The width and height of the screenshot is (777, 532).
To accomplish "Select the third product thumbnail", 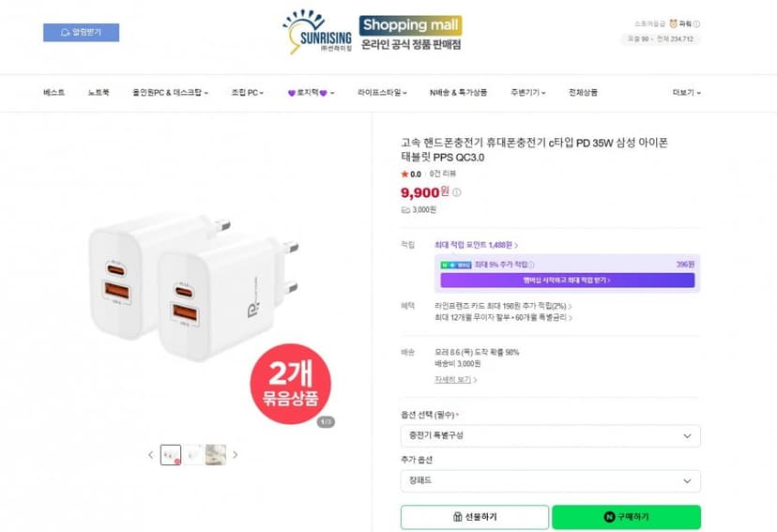I will tap(216, 455).
